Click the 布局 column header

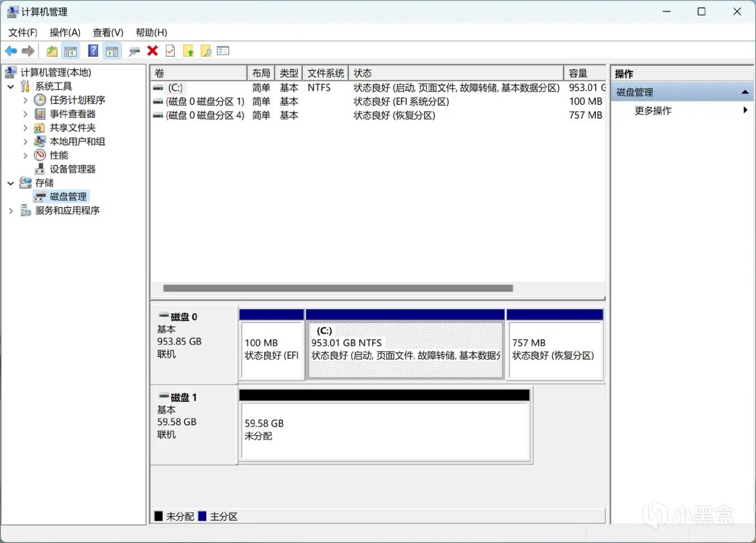pyautogui.click(x=261, y=73)
